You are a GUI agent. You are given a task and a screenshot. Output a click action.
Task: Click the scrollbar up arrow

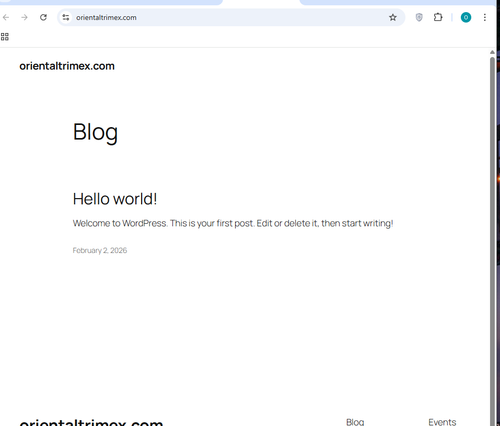492,52
